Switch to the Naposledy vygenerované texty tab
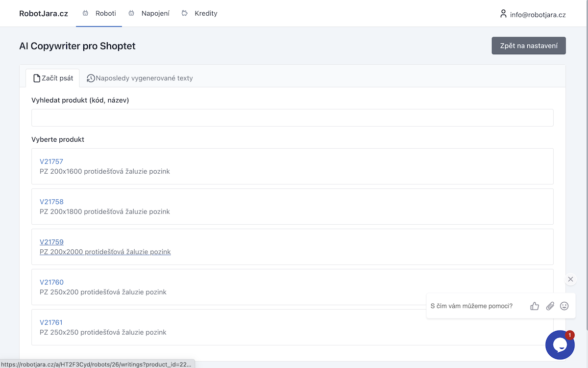The width and height of the screenshot is (588, 368). pos(140,78)
